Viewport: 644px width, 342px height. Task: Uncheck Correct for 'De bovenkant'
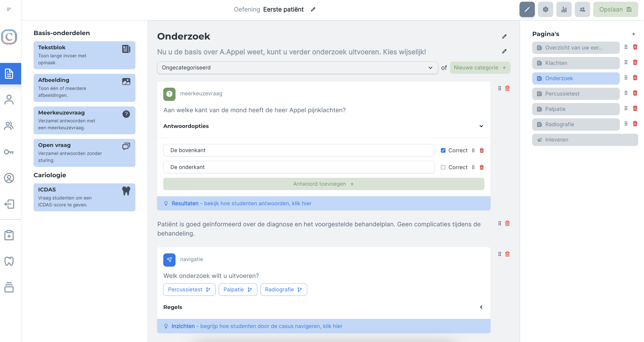pos(443,150)
